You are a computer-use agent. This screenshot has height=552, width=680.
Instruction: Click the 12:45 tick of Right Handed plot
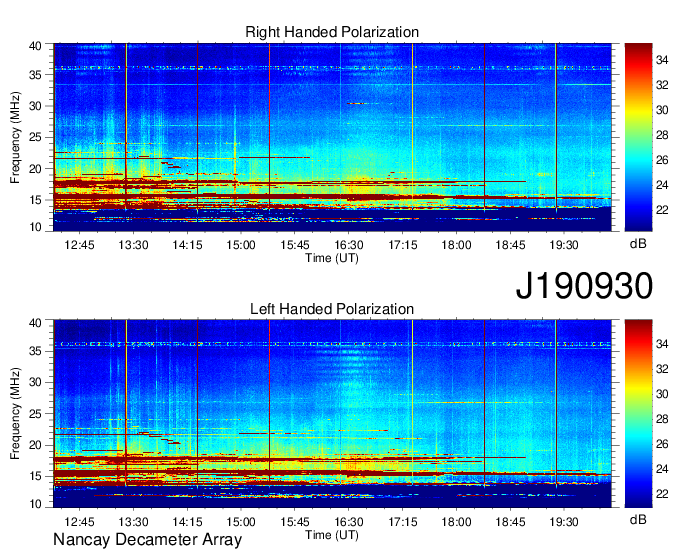79,245
